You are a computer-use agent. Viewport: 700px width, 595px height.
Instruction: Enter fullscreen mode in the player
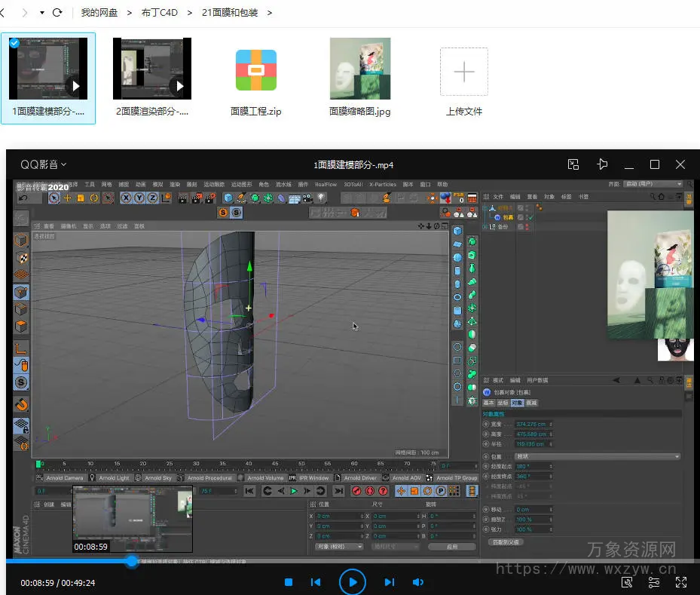click(x=680, y=582)
